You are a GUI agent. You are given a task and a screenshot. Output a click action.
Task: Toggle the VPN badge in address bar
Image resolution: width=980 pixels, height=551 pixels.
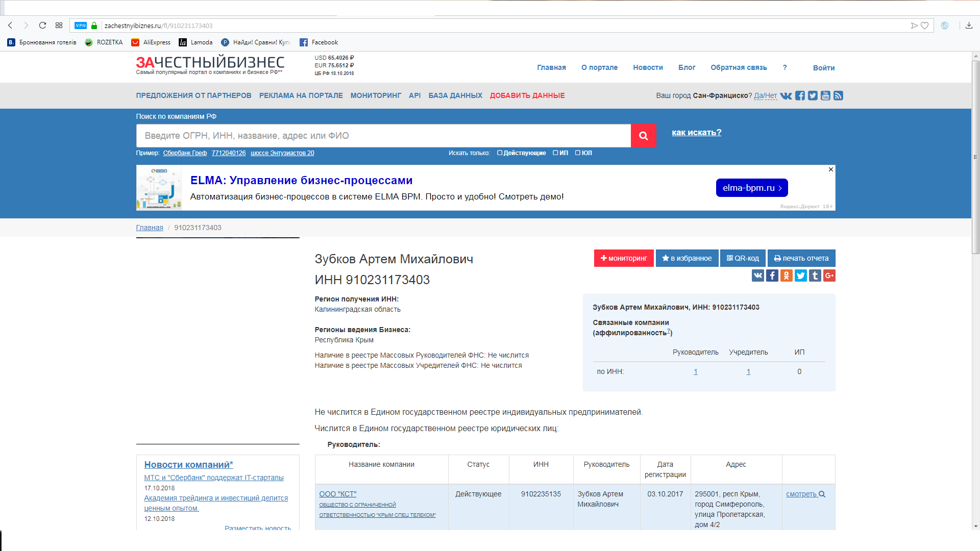tap(81, 26)
